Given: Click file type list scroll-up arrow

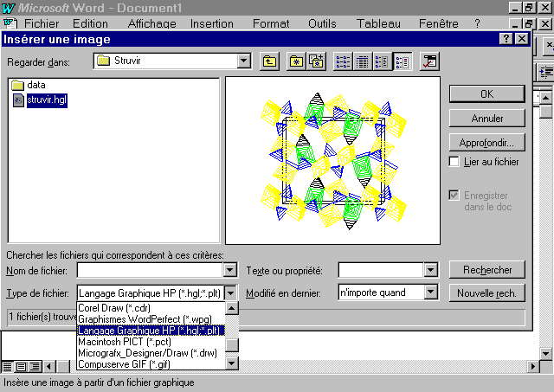Looking at the screenshot, I should click(x=232, y=308).
